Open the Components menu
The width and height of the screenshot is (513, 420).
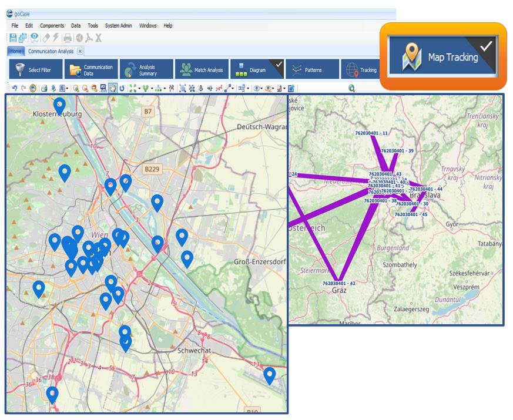(52, 25)
